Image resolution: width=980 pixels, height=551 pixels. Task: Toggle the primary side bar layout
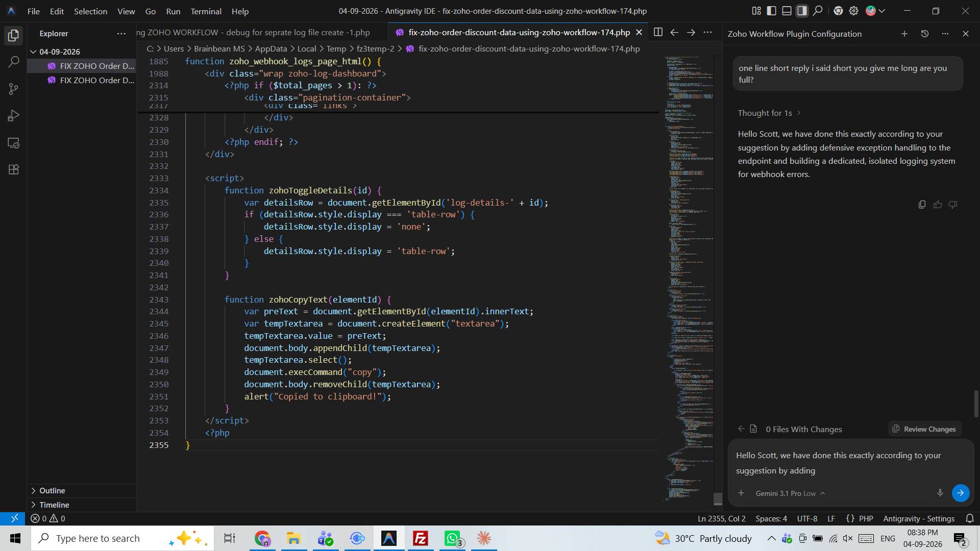pos(772,11)
